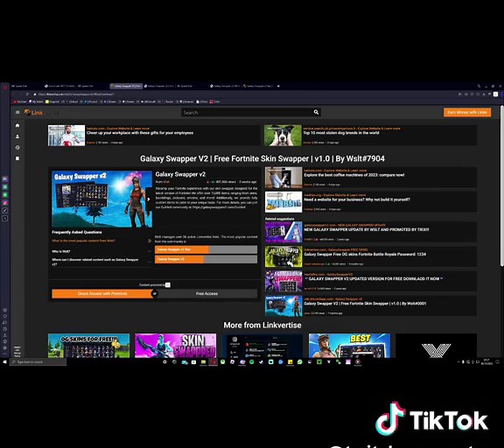This screenshot has height=448, width=504.
Task: Open Windows Start menu
Action: click(x=4, y=362)
